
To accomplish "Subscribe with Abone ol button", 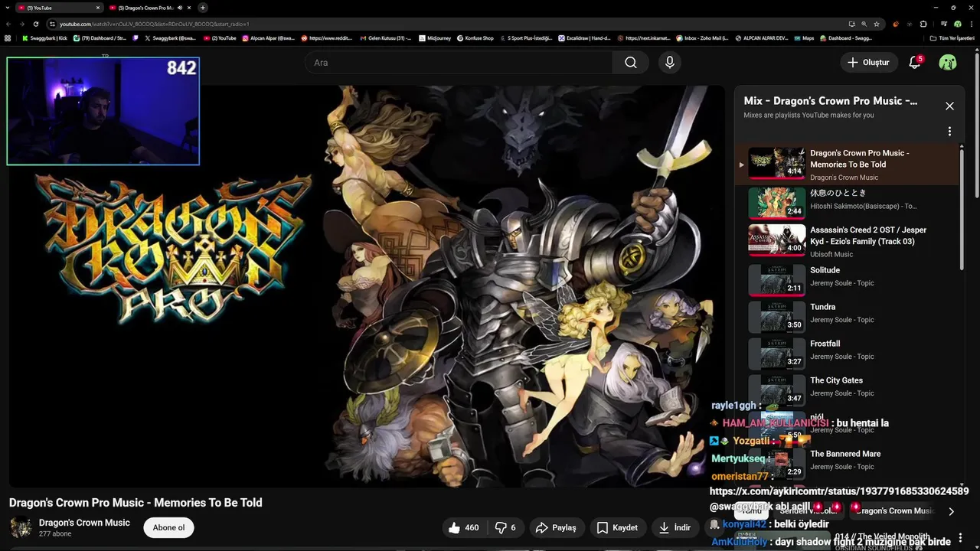I will [x=168, y=527].
